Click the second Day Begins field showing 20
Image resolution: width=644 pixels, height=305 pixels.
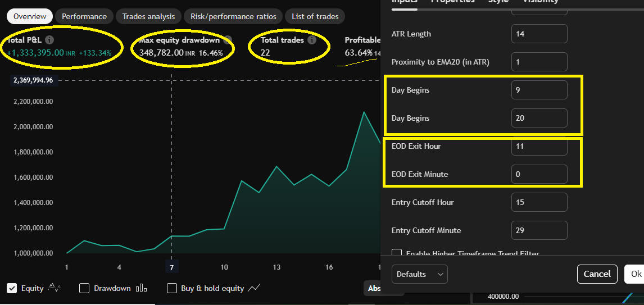(x=539, y=118)
